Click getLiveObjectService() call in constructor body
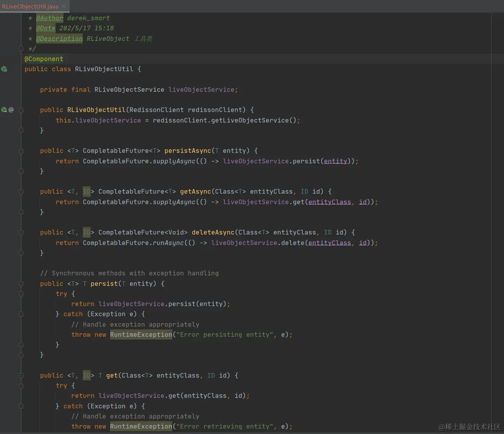Screen dimensions: 504x434 pyautogui.click(x=254, y=120)
